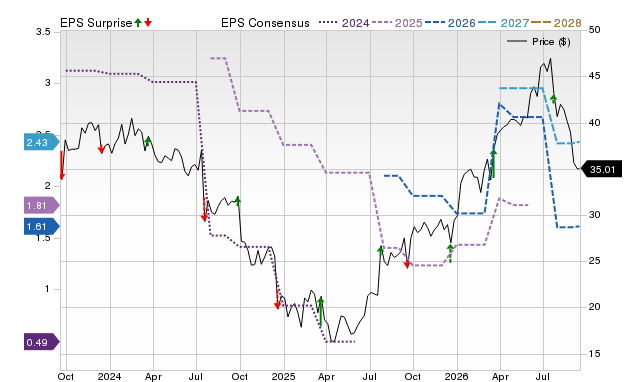Viewport: 640px width, 382px height.
Task: Click the EPS Surprise legend title
Action: [x=96, y=23]
